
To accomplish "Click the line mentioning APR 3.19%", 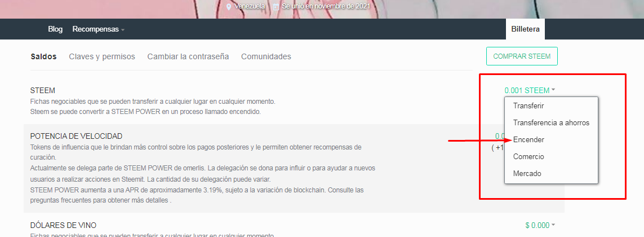I will coord(197,190).
